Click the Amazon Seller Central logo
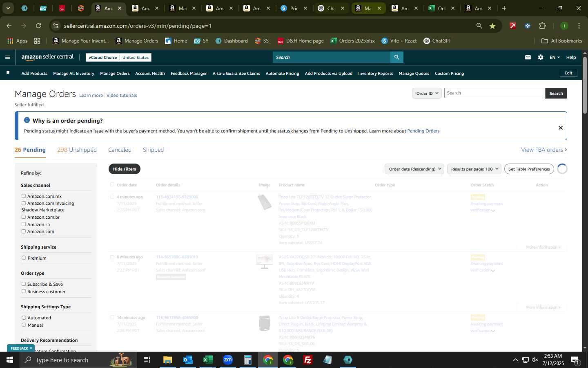The width and height of the screenshot is (588, 368). coord(47,57)
